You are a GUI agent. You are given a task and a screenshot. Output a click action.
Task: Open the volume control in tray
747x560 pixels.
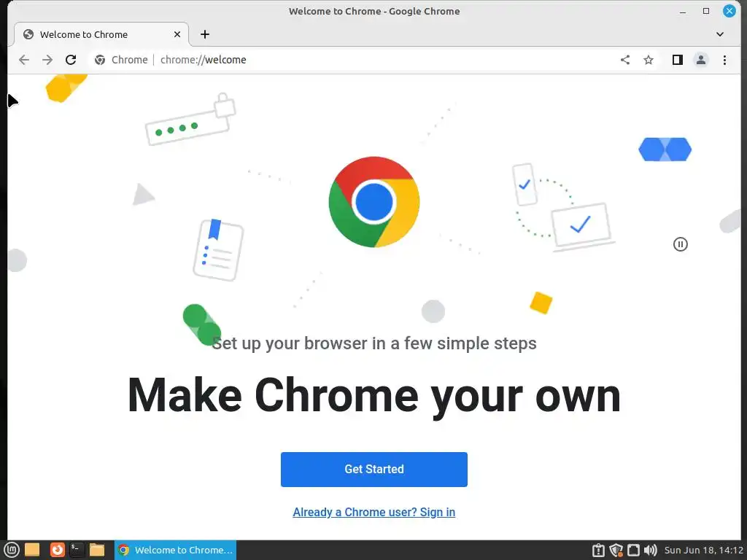(650, 550)
